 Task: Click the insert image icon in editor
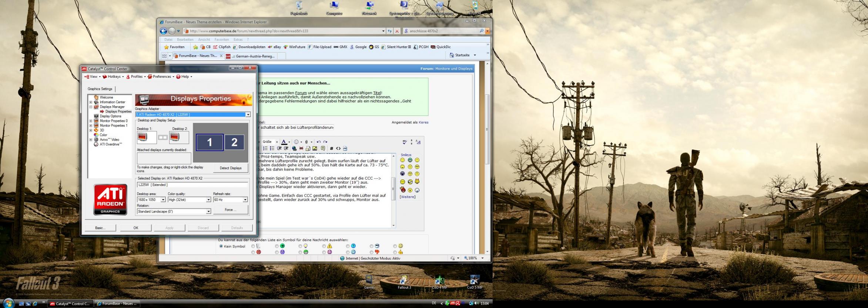pos(315,148)
